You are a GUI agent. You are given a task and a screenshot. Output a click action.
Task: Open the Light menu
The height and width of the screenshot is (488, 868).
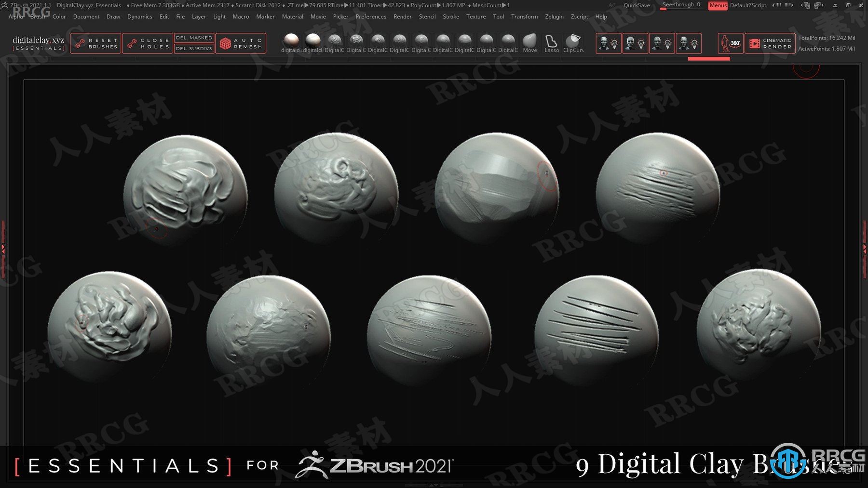219,16
